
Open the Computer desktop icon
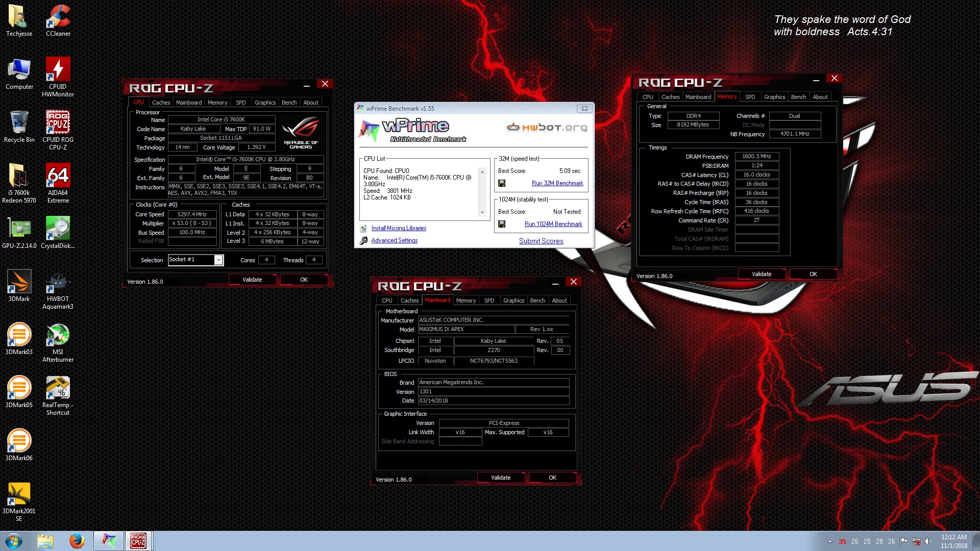pos(19,74)
